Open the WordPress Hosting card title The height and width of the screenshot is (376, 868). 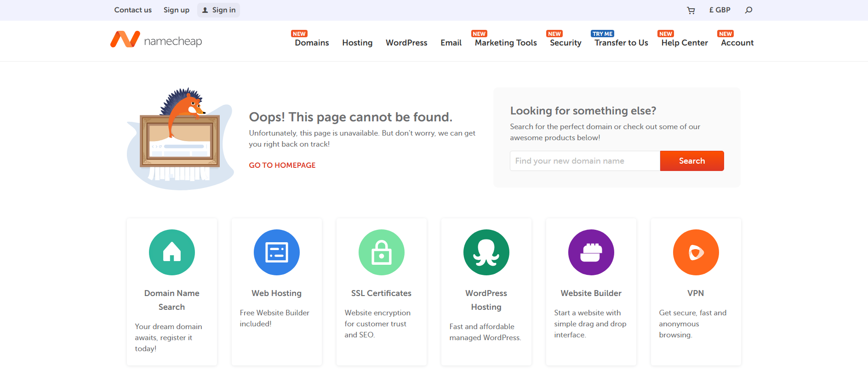click(x=486, y=300)
